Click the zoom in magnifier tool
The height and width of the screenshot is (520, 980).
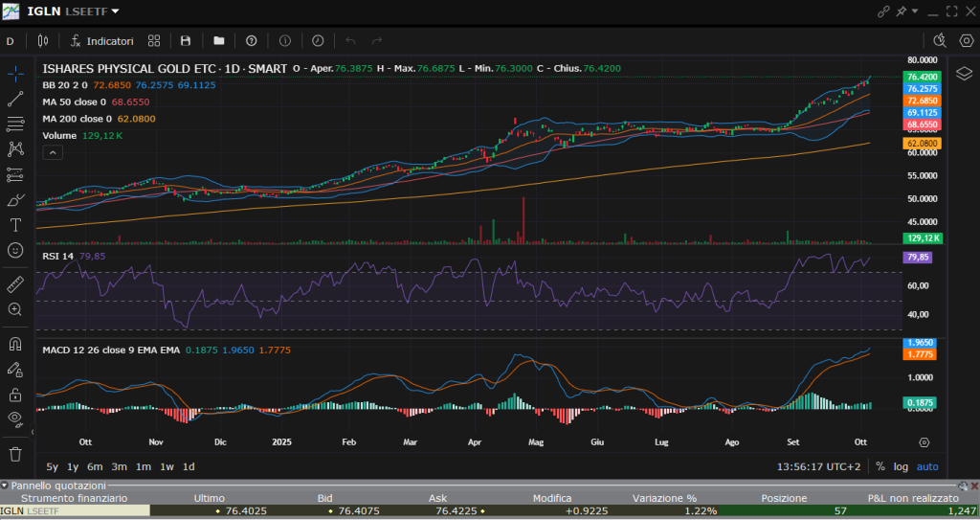[x=15, y=309]
